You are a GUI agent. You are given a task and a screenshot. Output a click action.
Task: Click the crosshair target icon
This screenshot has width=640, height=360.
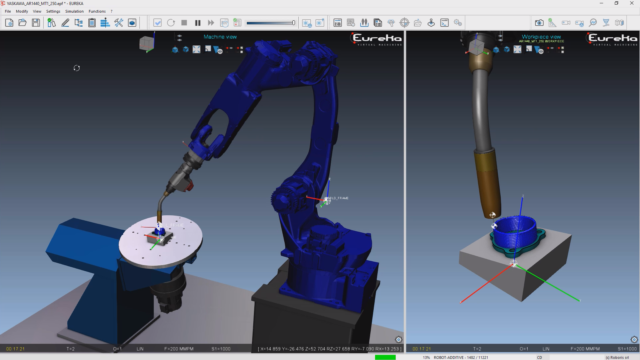[x=404, y=23]
